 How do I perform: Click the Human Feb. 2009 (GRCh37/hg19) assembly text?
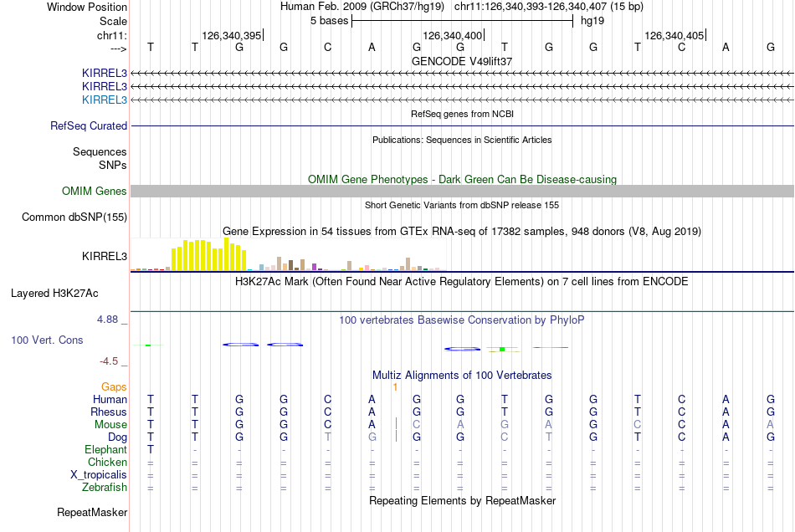[x=362, y=7]
